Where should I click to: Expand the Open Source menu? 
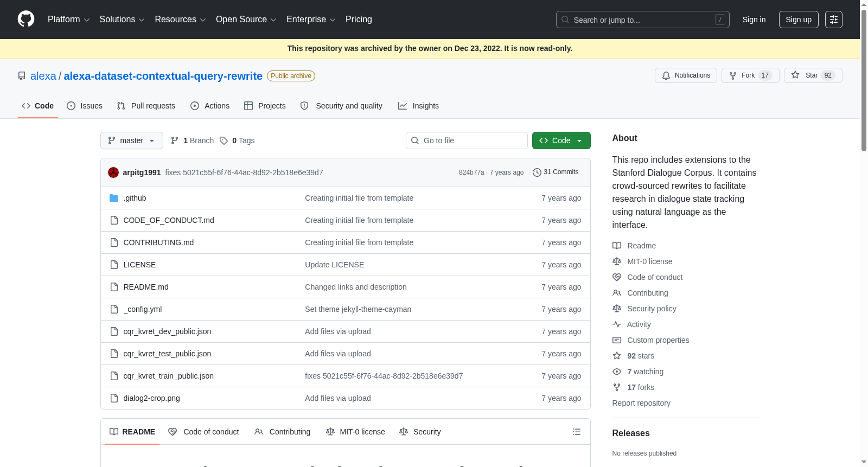(246, 20)
